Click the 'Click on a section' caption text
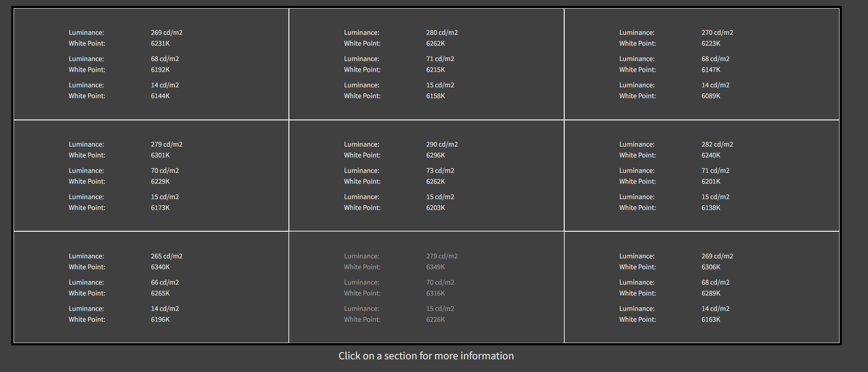Viewport: 868px width, 372px height. [426, 356]
